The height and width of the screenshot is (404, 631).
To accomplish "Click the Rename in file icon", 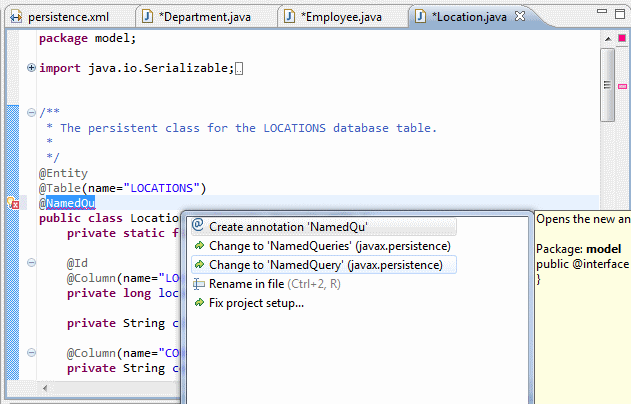I will 199,284.
